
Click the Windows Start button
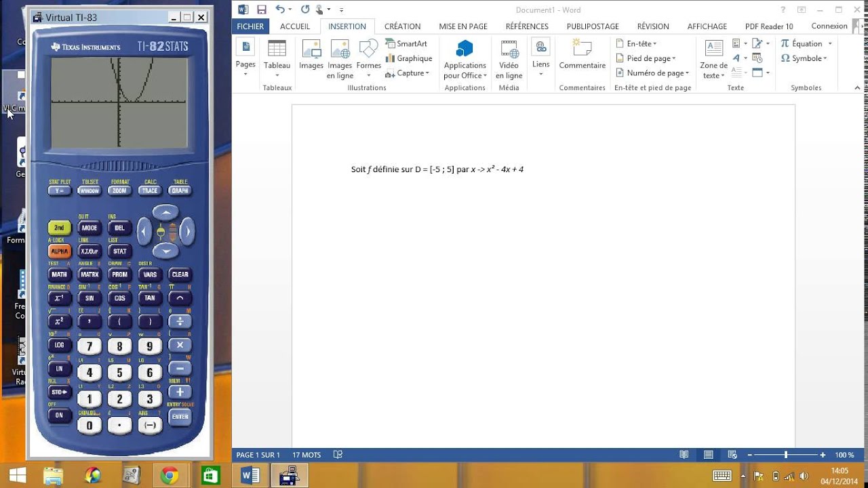coord(18,476)
